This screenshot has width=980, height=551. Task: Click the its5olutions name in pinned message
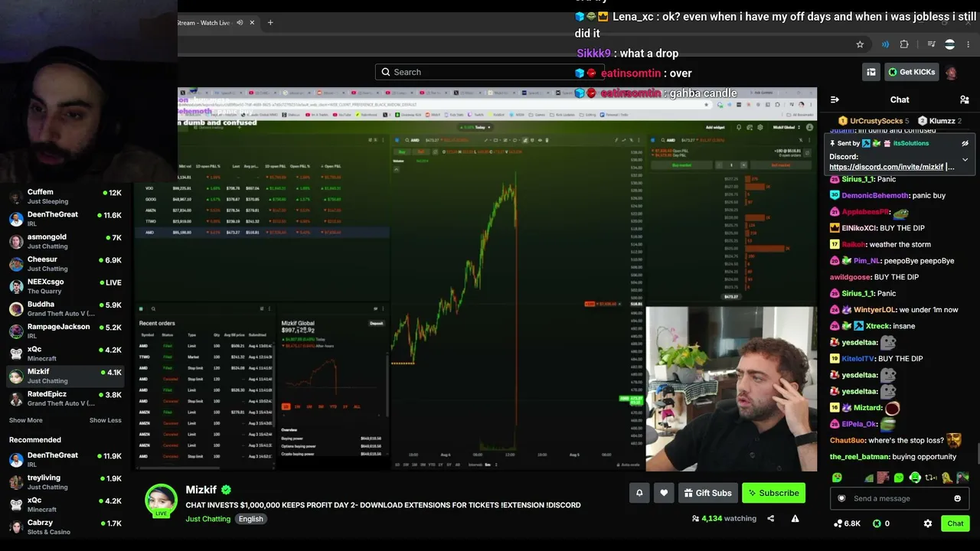point(910,143)
